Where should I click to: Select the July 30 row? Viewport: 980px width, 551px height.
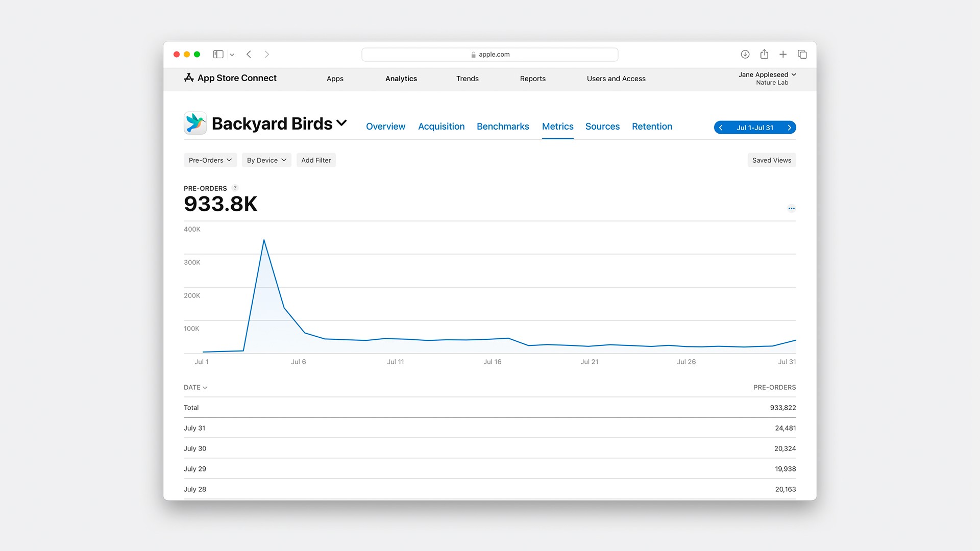click(490, 448)
